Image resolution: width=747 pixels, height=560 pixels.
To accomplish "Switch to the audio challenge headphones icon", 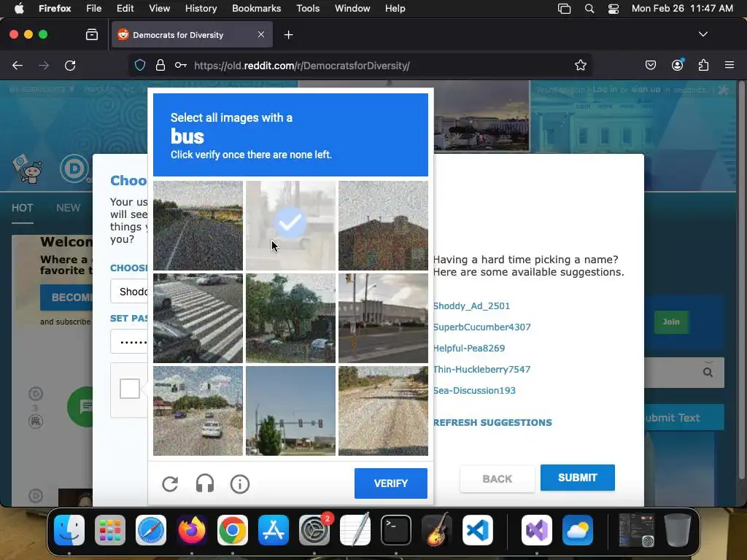I will coord(205,484).
